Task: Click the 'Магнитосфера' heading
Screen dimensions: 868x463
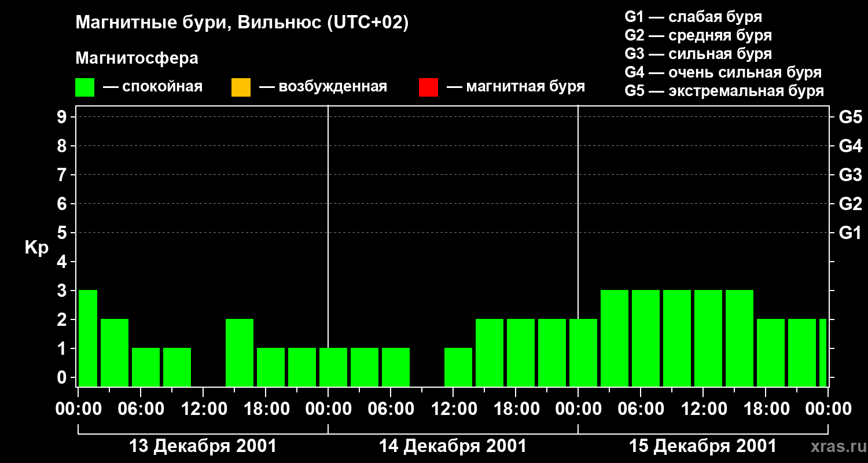Action: tap(137, 58)
